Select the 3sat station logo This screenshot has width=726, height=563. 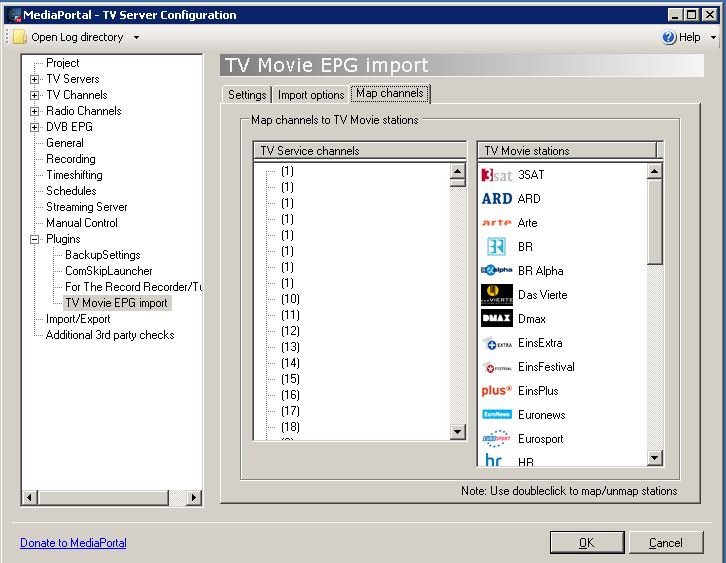coord(497,175)
